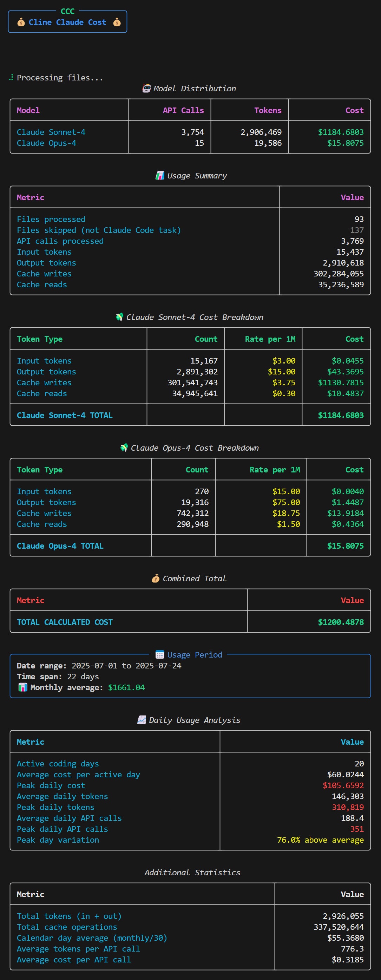Image resolution: width=381 pixels, height=980 pixels.
Task: Click the "337,520,644" total cache operations value
Action: (339, 927)
